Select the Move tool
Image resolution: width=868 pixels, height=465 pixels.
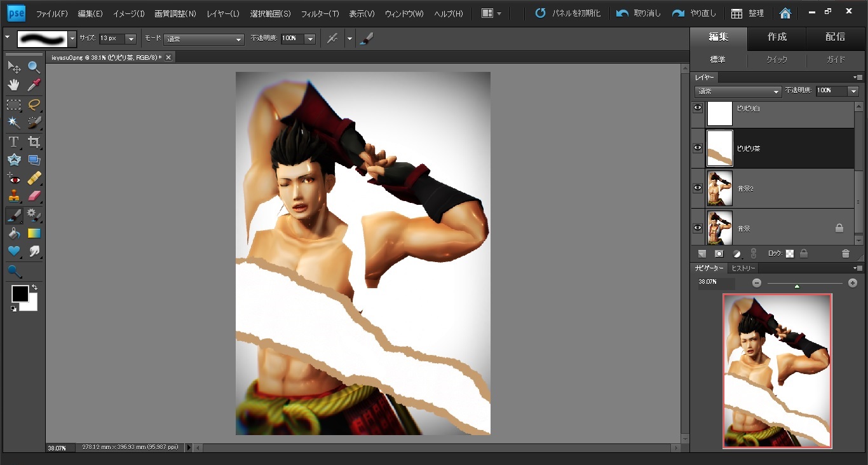[13, 67]
